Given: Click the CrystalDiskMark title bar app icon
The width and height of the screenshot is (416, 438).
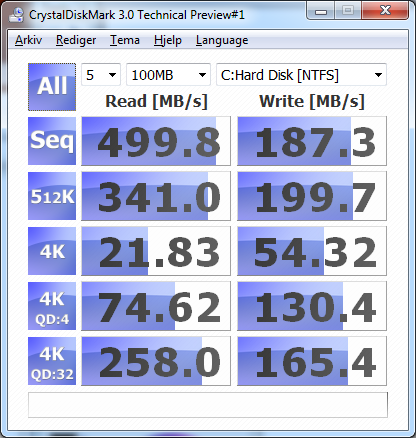Looking at the screenshot, I should coord(16,15).
